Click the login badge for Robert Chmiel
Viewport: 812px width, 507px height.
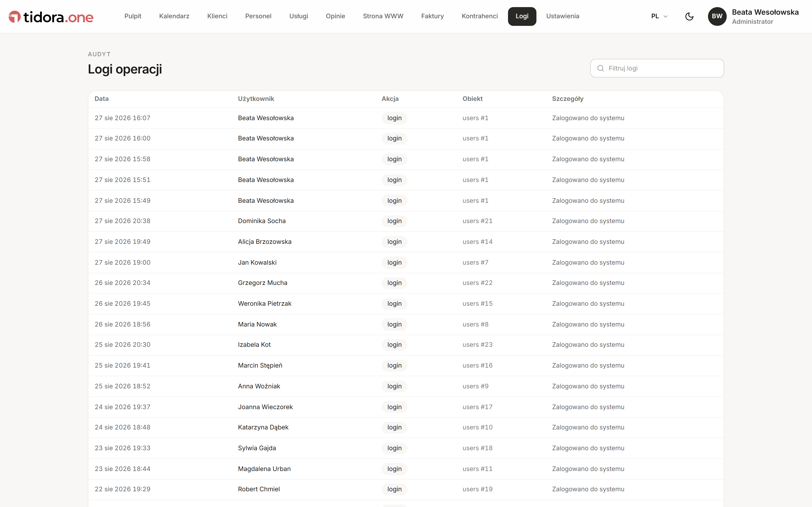pos(394,489)
